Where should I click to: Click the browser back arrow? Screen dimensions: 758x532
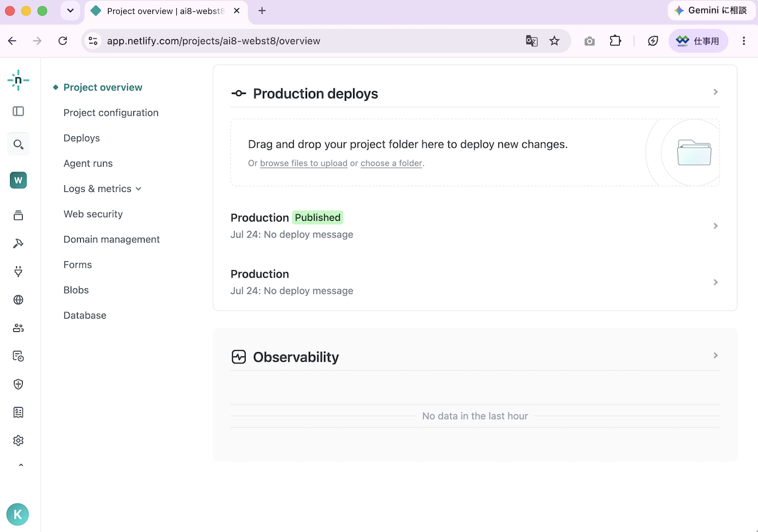12,41
